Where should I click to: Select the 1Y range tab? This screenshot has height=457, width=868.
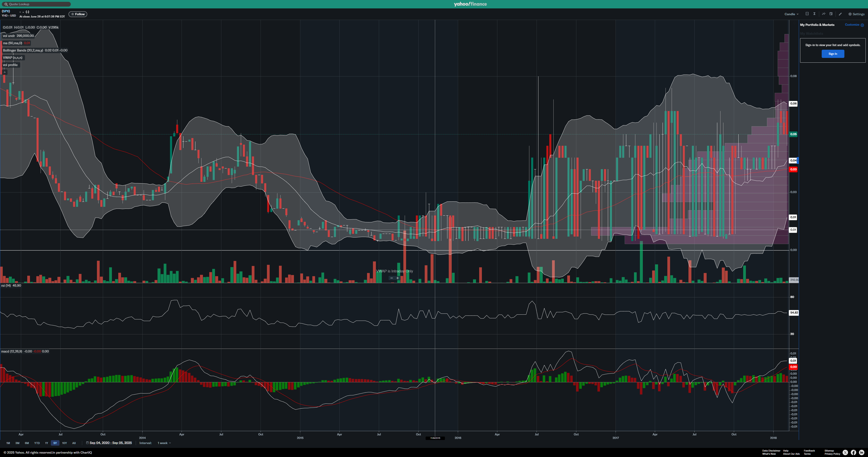coord(47,443)
